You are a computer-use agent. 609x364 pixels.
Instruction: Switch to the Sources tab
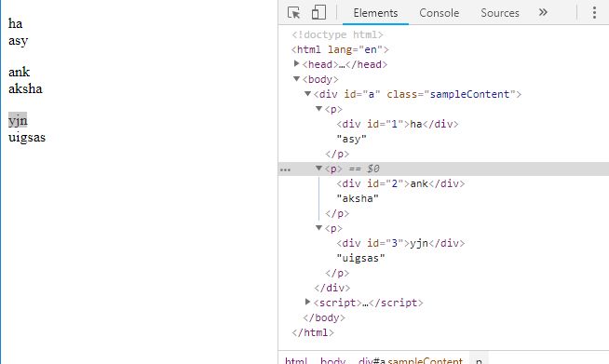point(500,13)
